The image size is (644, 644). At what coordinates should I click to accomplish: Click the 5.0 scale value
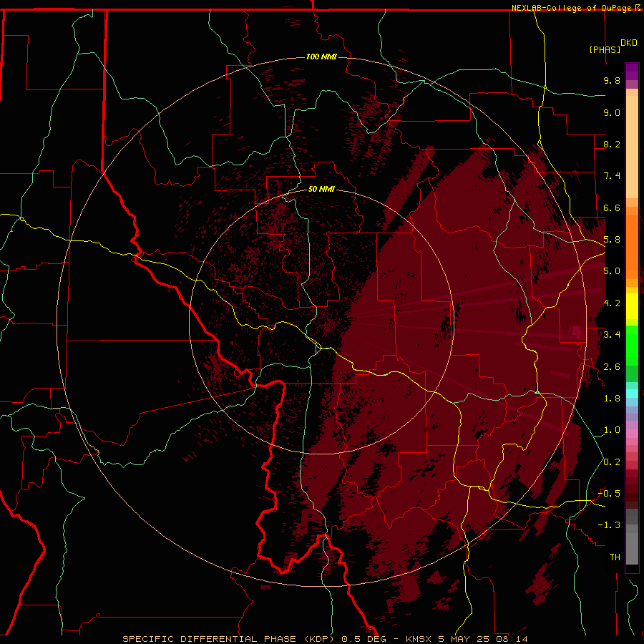(x=612, y=271)
